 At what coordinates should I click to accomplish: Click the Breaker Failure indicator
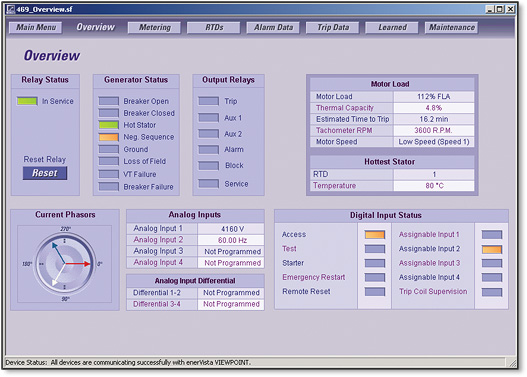tap(109, 186)
